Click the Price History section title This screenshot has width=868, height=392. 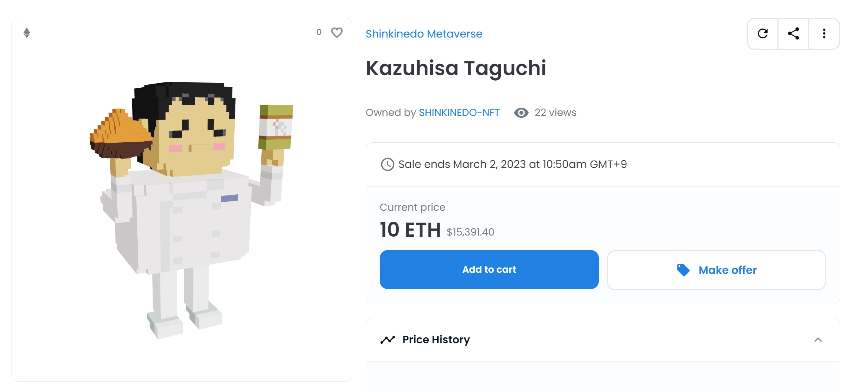pyautogui.click(x=436, y=340)
